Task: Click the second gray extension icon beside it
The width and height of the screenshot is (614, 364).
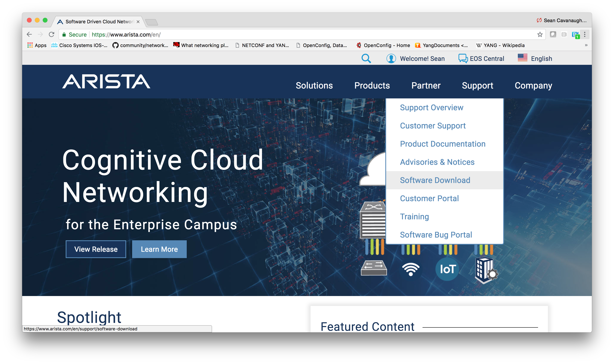Action: click(564, 34)
